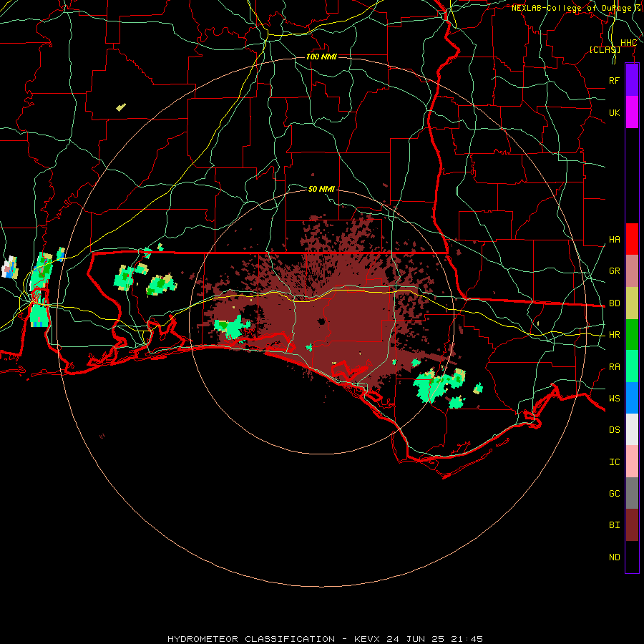Click the BD yellow legend swatch
Image resolution: width=644 pixels, height=644 pixels.
[x=632, y=303]
